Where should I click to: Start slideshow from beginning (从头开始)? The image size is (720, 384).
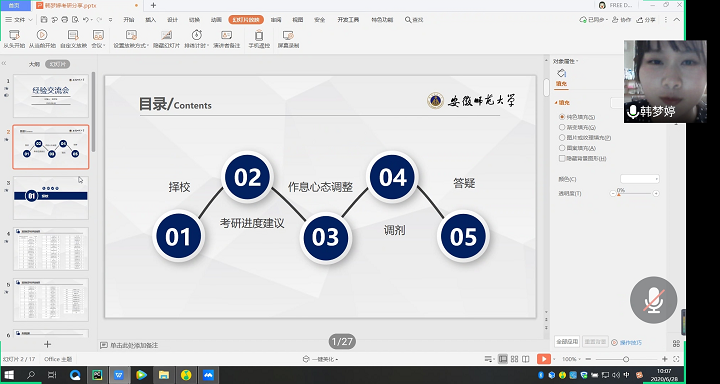point(14,39)
